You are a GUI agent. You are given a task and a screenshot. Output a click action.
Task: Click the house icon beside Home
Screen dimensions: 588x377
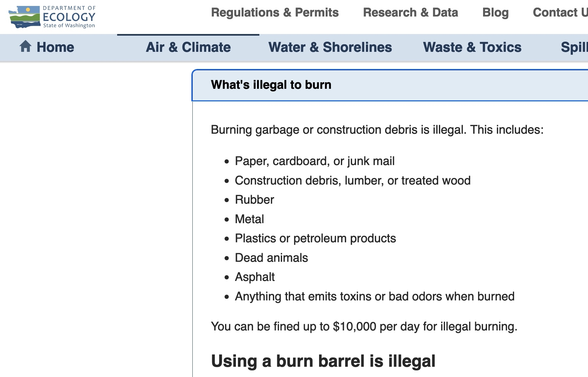tap(25, 47)
